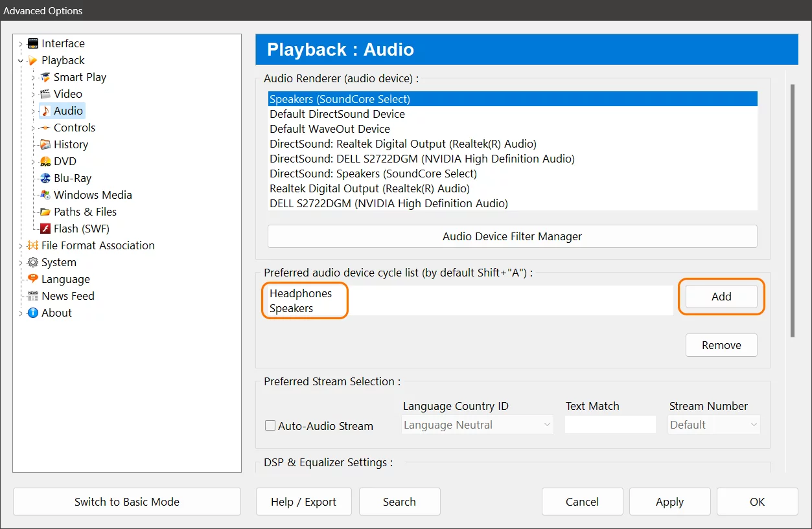This screenshot has height=529, width=812.
Task: Select Realtek Digital Output (Realtek(R) Audio)
Action: point(513,188)
